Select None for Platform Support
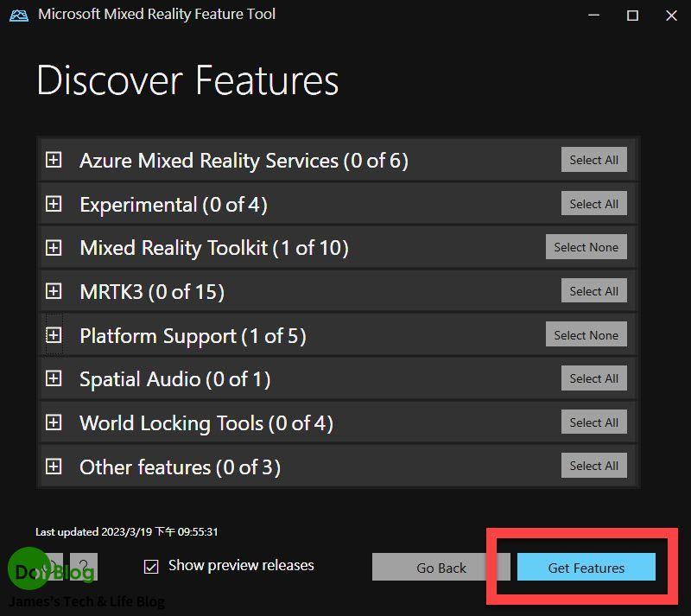 click(586, 335)
